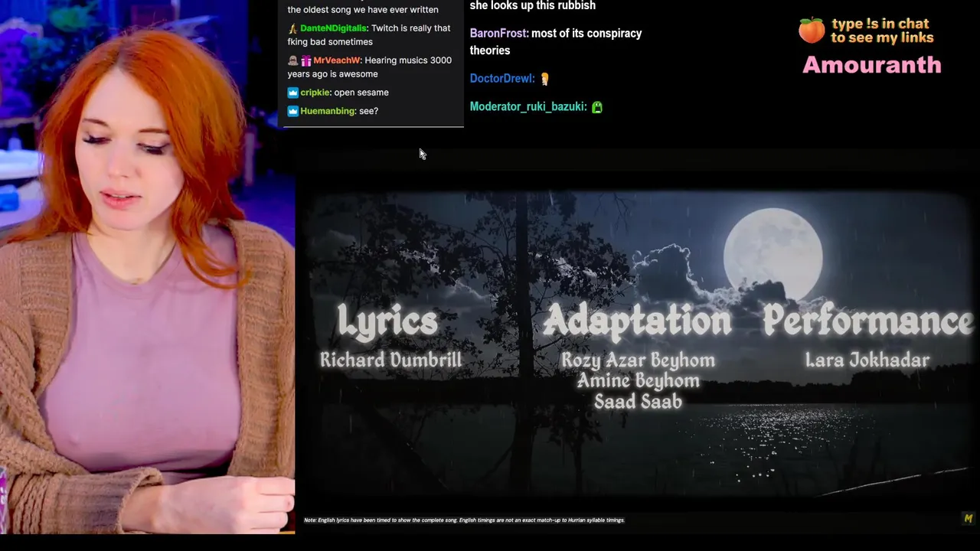Click the name Rozy Azar Beyhom
The height and width of the screenshot is (551, 980).
pos(638,360)
